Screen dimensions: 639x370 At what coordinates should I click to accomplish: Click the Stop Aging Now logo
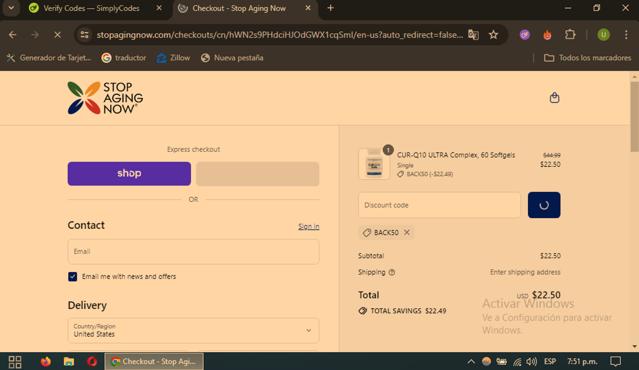(x=105, y=98)
